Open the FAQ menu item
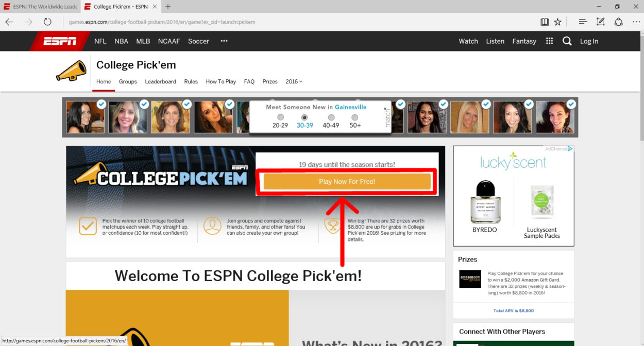 249,81
